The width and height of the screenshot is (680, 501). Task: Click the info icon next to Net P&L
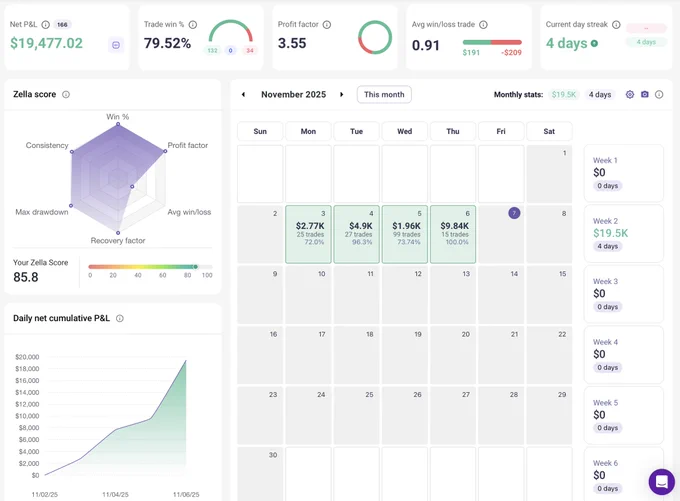pyautogui.click(x=46, y=25)
